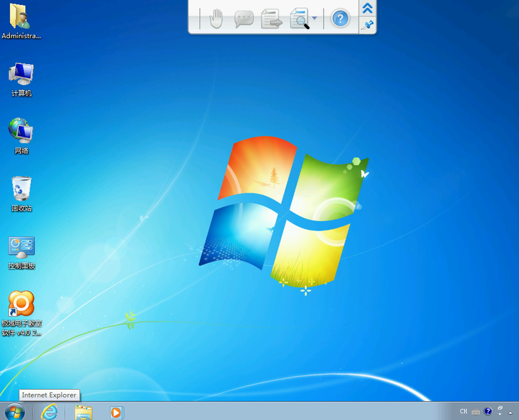Open Windows Explorer folder in taskbar

click(x=83, y=412)
